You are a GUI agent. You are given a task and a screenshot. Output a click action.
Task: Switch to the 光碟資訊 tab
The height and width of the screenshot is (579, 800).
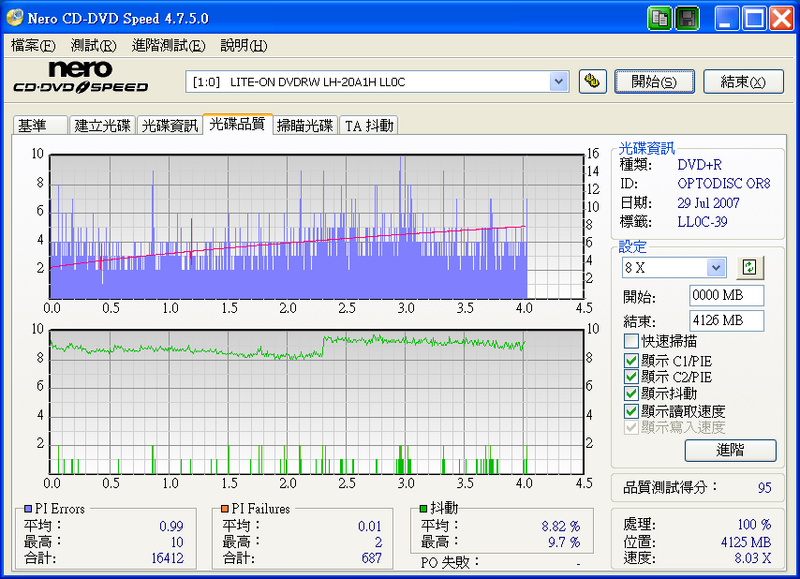169,125
